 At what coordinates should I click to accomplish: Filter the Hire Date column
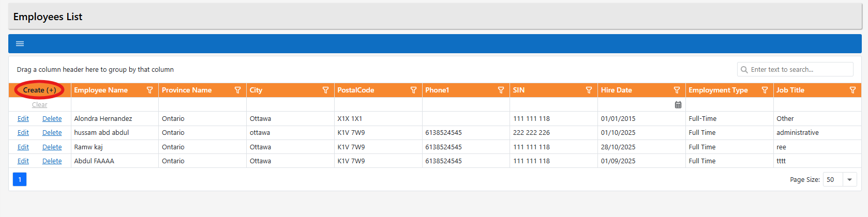pos(677,90)
